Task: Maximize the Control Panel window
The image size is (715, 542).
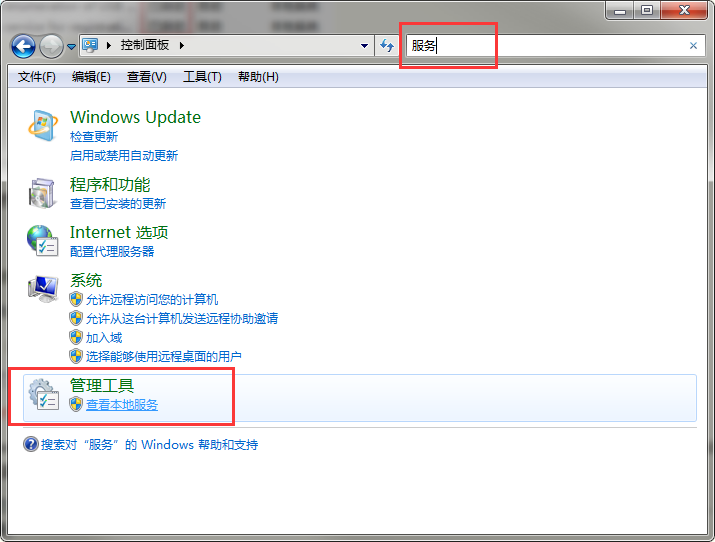Action: point(647,10)
